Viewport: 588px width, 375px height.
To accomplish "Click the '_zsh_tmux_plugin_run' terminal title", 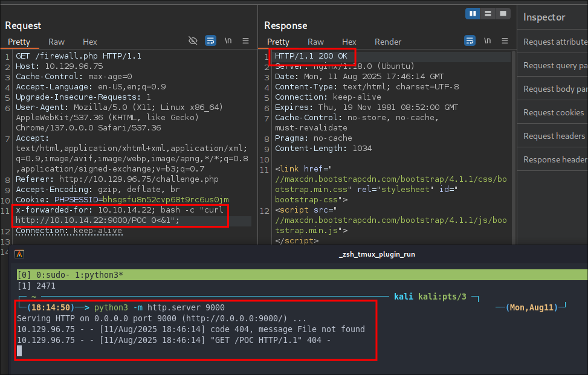I will point(377,254).
